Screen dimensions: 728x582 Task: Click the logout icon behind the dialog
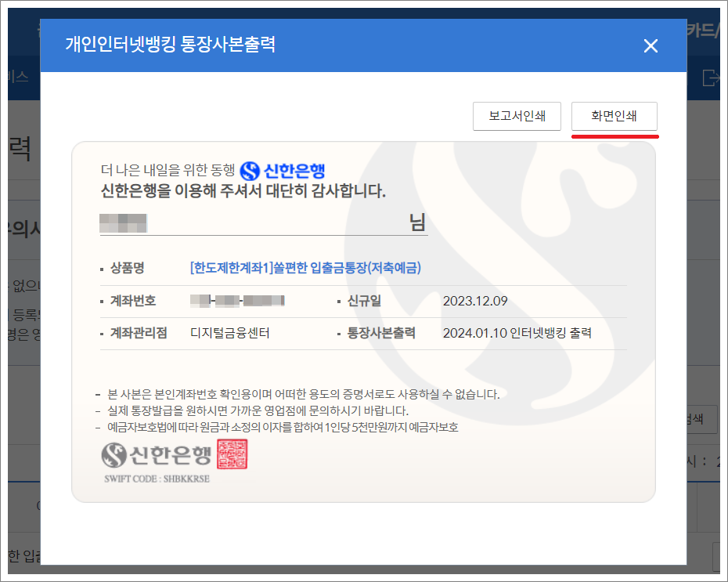710,78
